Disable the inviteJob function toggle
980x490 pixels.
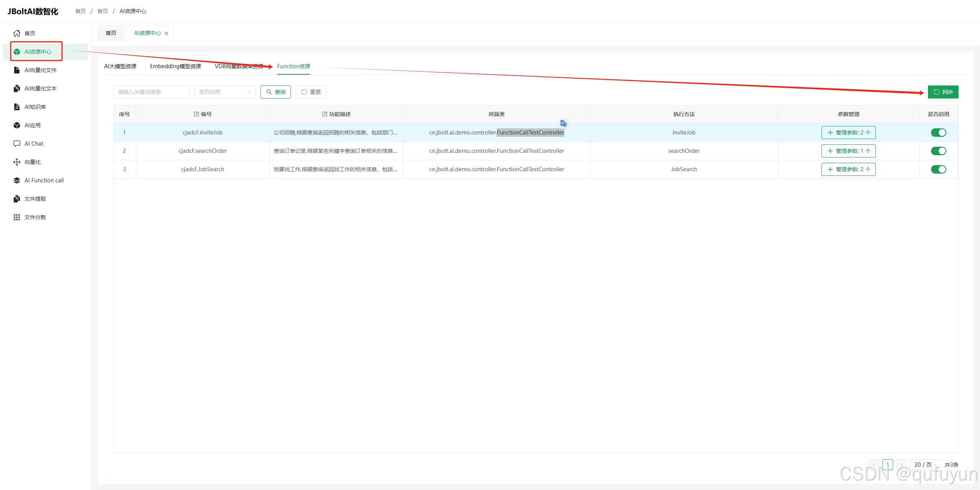click(x=938, y=133)
